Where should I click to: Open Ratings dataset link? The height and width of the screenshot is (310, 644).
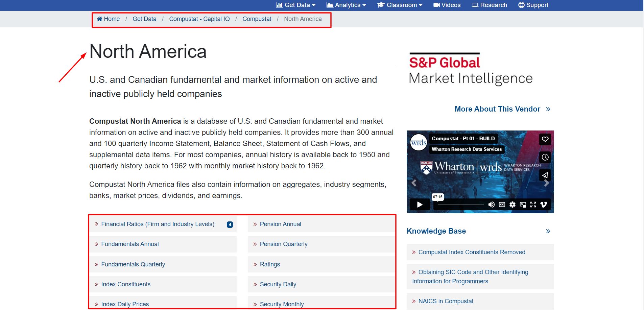pos(270,264)
